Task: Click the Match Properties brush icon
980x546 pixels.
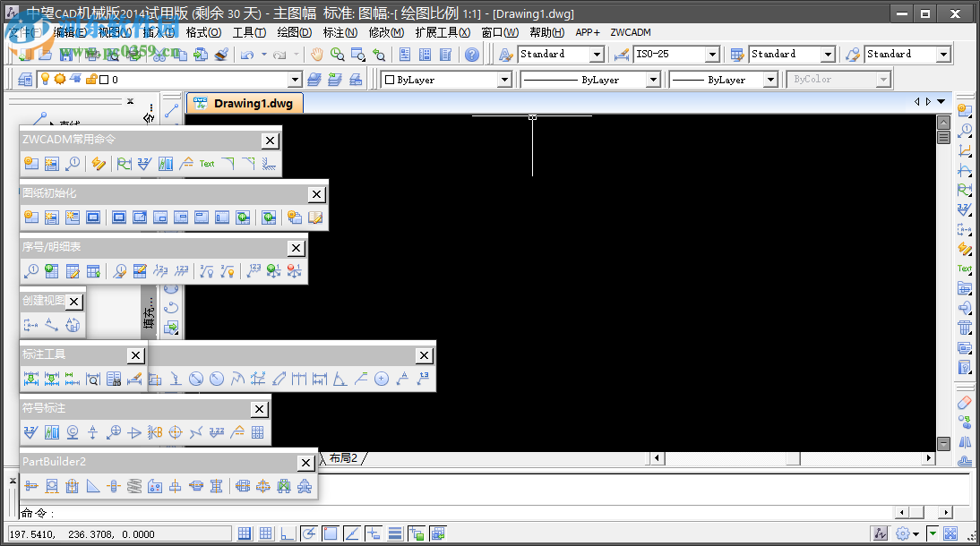Action: point(221,55)
